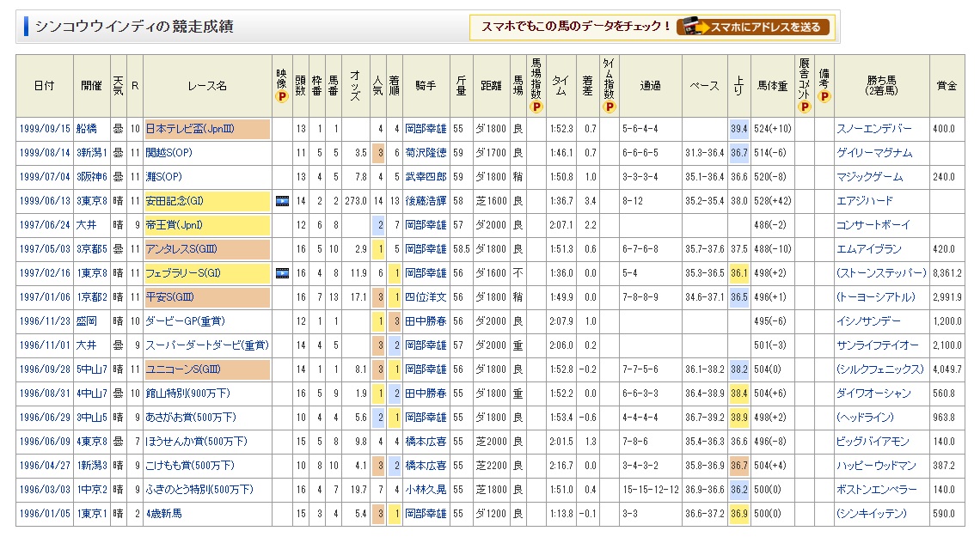The width and height of the screenshot is (980, 537).
Task: Open jockey 後藤浩輝's profile
Action: (426, 201)
